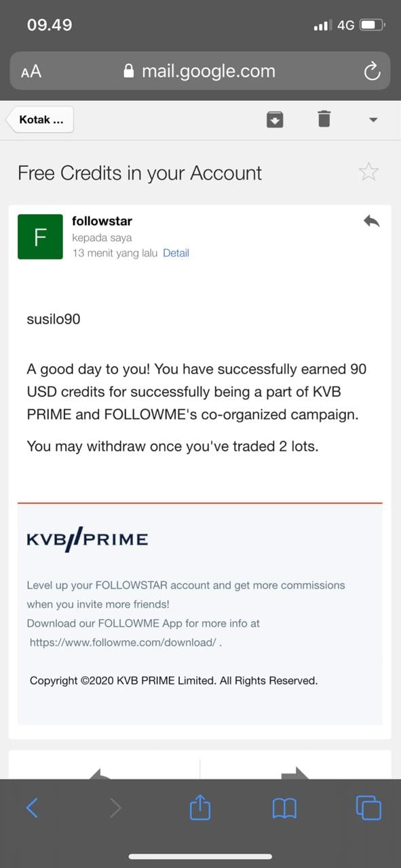
Task: Open the AA text size menu
Action: click(31, 72)
